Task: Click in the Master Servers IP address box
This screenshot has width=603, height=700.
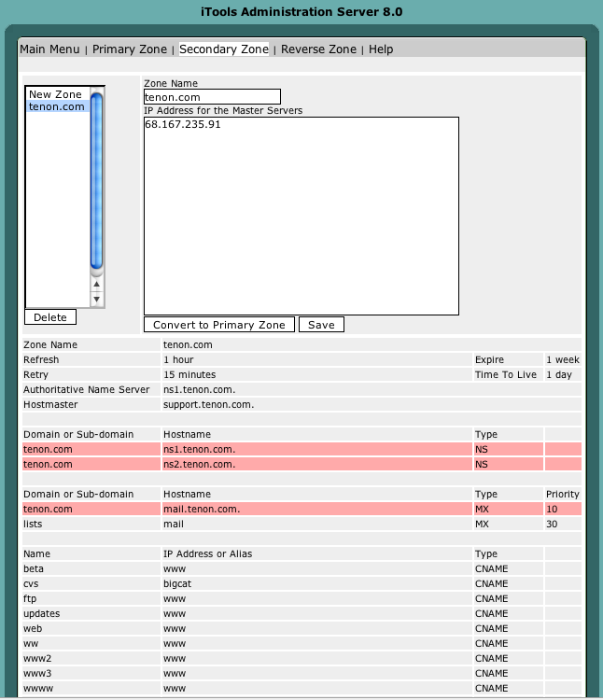Action: pyautogui.click(x=301, y=217)
